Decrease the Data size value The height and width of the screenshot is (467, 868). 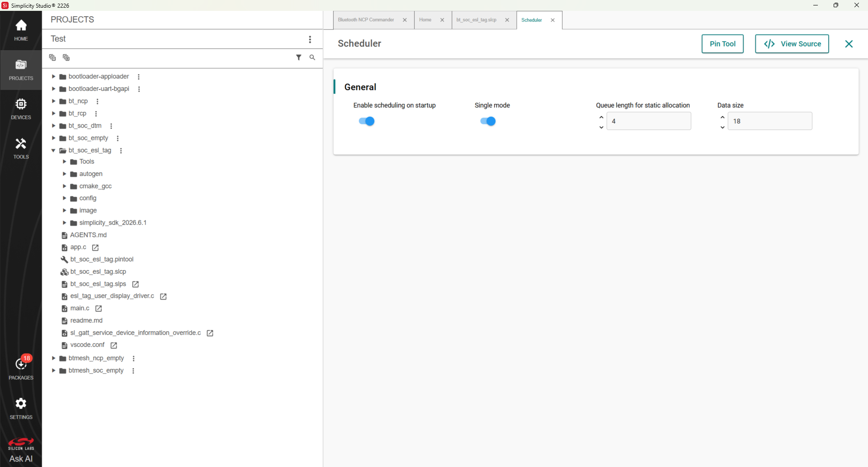click(722, 127)
